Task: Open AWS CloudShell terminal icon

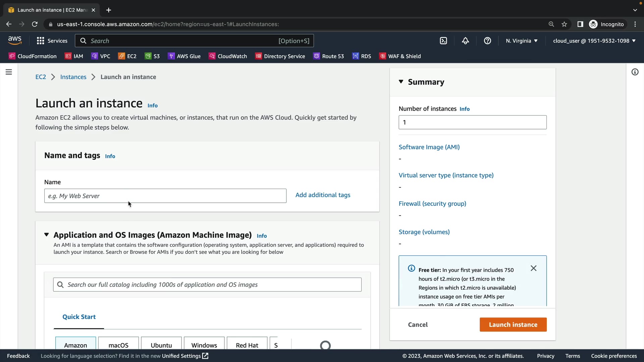Action: (443, 41)
